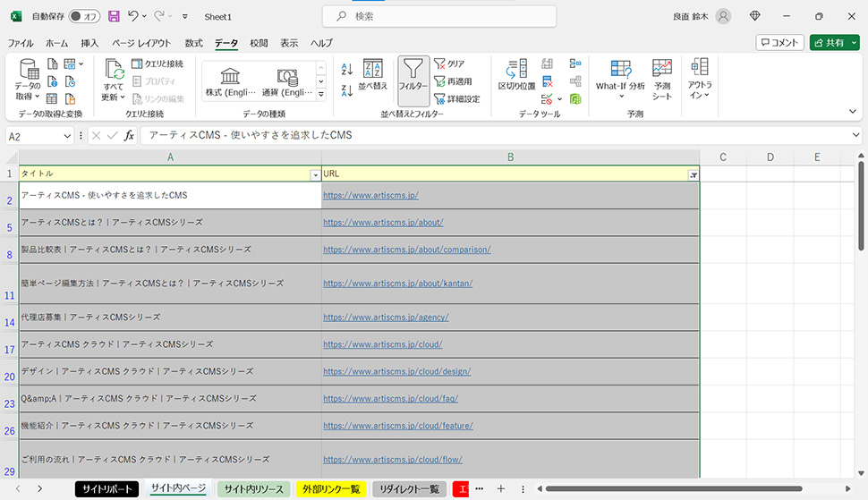868x500 pixels.
Task: Open クエリと接続 pane
Action: (x=157, y=64)
